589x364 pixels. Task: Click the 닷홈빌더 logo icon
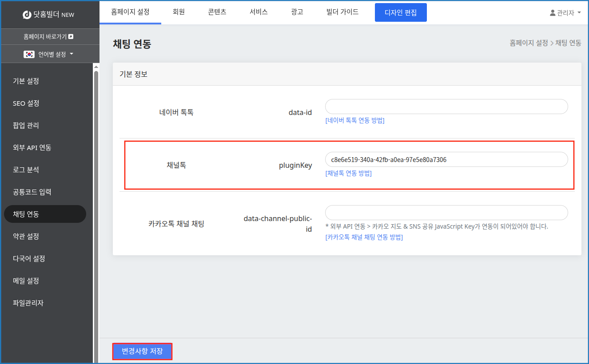[27, 15]
